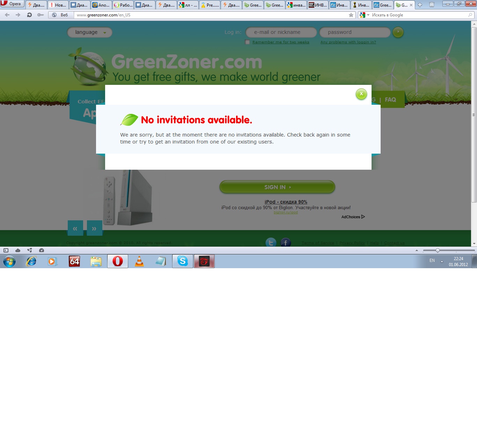Image resolution: width=477 pixels, height=448 pixels.
Task: Click the e-mail or nickname field
Action: coord(281,32)
